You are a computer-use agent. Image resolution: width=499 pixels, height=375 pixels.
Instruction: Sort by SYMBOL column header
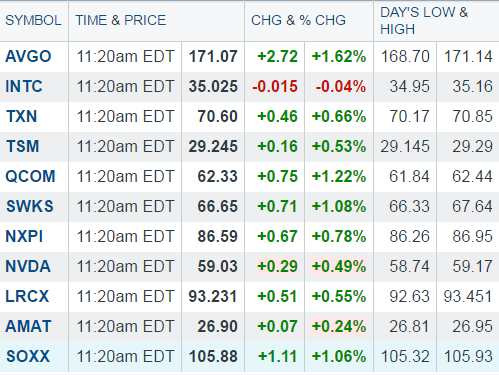33,20
